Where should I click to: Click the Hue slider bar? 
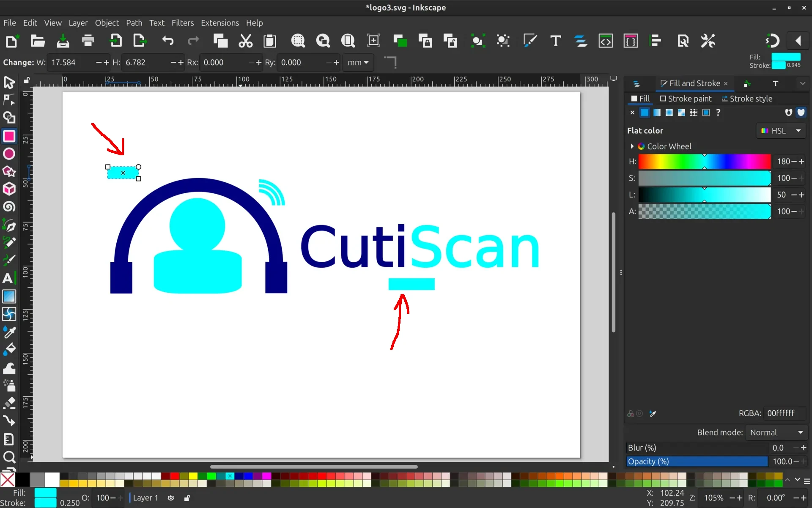[704, 162]
